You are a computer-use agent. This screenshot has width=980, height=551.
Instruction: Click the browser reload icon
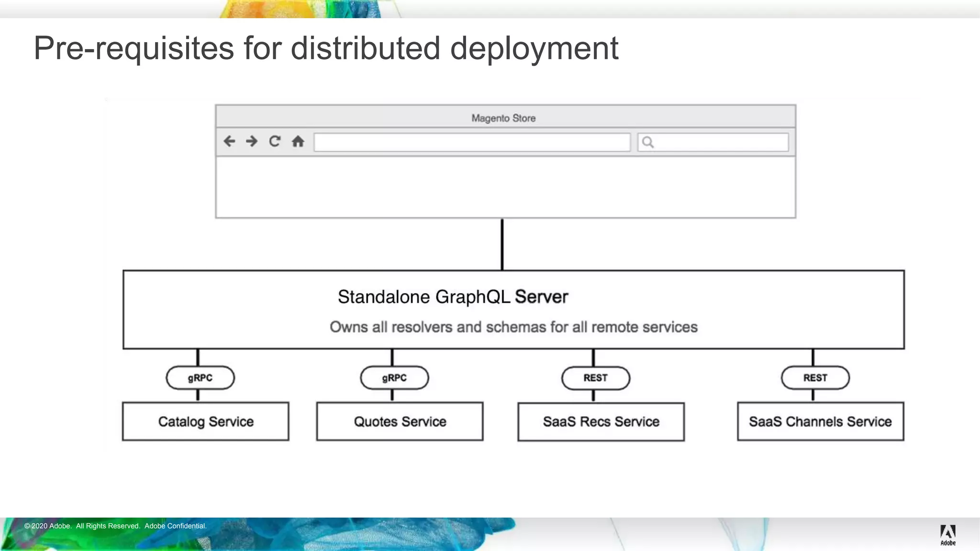click(275, 142)
